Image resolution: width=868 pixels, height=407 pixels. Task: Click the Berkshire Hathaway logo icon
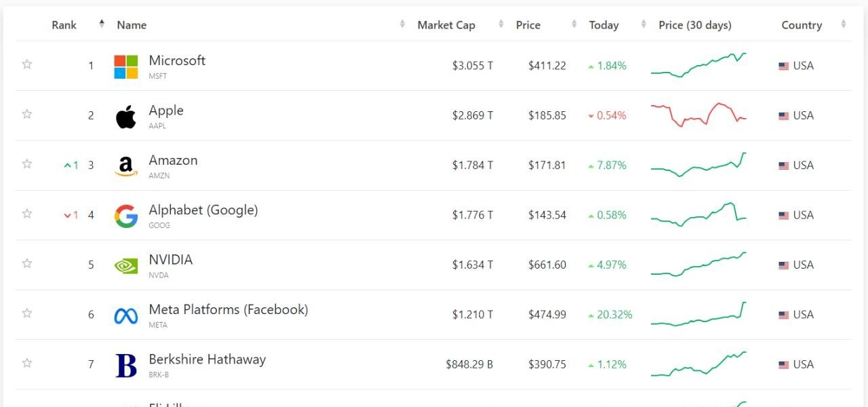(x=126, y=365)
